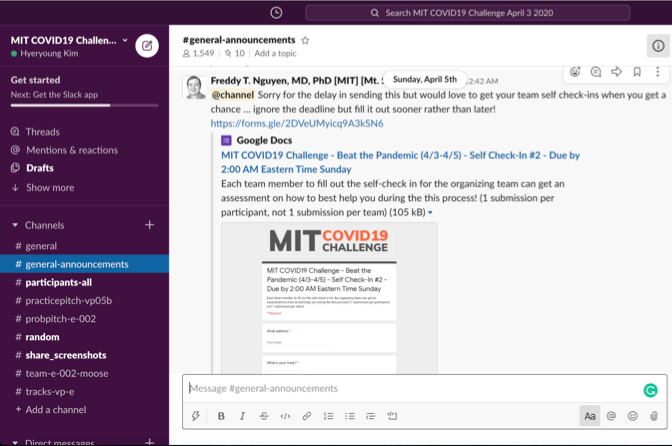Toggle bold formatting in composer

click(x=221, y=416)
